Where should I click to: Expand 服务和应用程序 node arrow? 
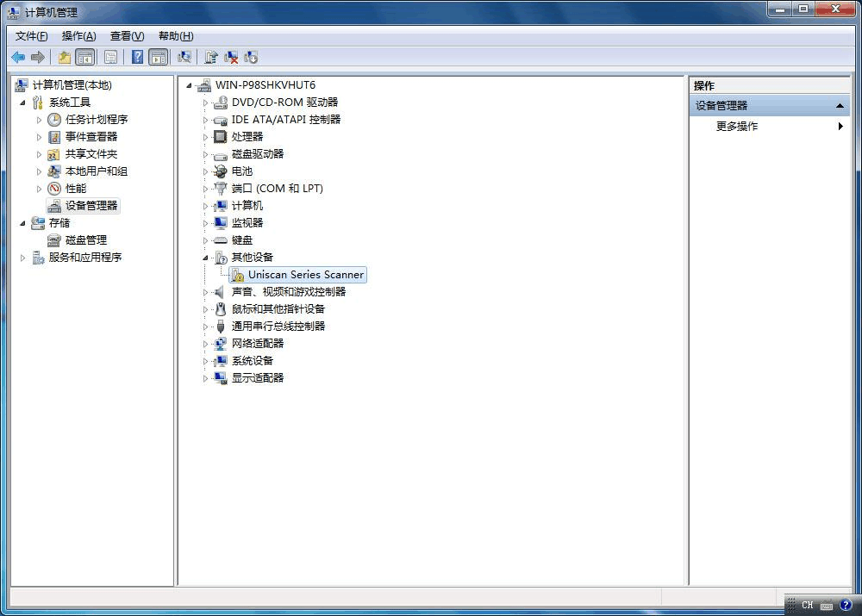(23, 258)
